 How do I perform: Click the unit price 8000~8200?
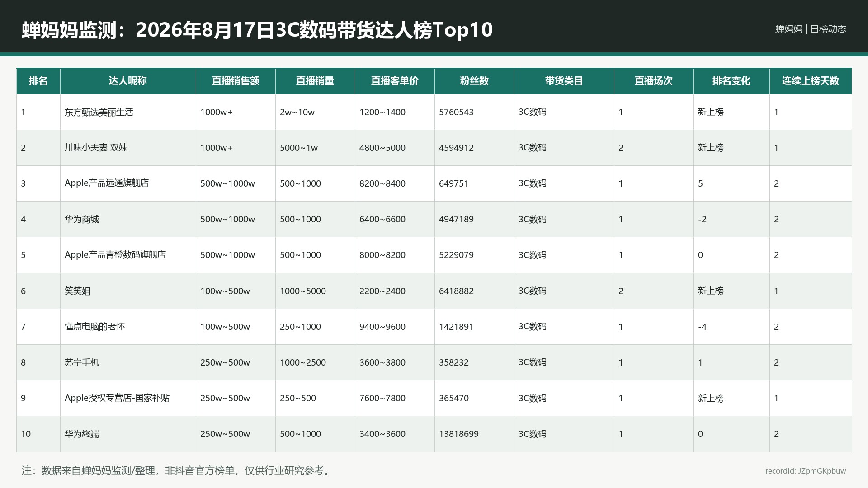pyautogui.click(x=382, y=255)
